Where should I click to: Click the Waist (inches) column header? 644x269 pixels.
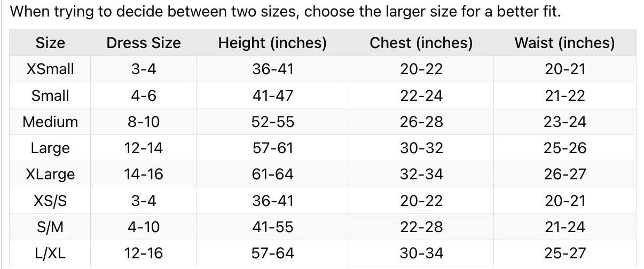[564, 43]
